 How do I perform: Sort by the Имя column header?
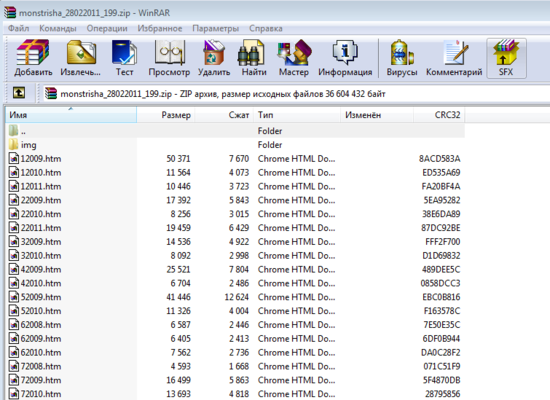click(x=71, y=115)
